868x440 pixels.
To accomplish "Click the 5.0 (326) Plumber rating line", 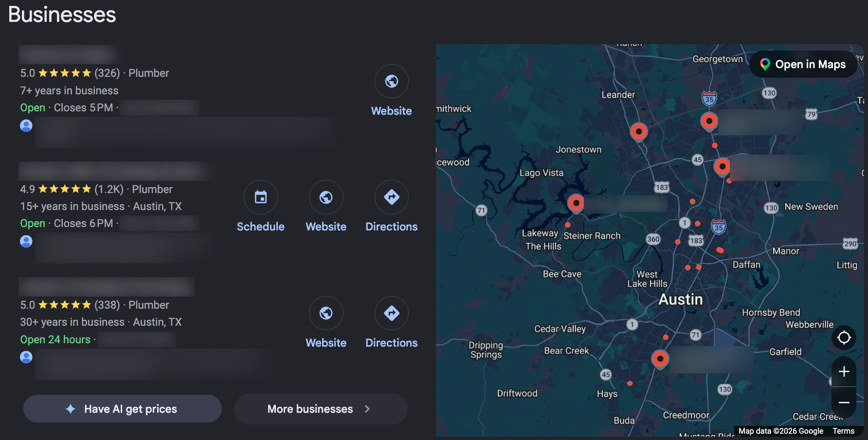I will coord(94,73).
